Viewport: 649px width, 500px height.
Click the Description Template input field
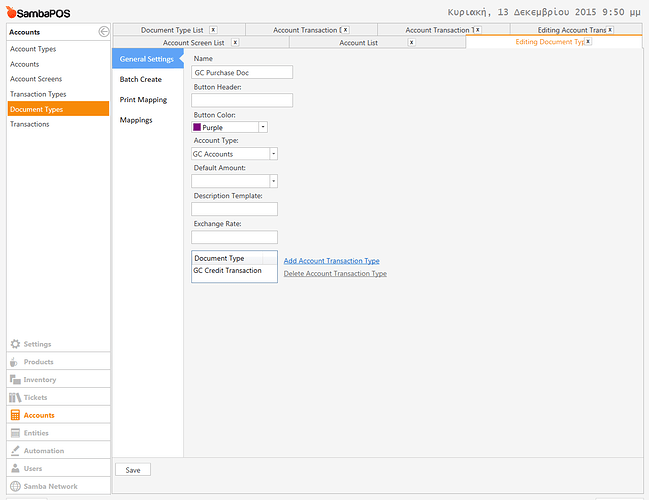[234, 209]
